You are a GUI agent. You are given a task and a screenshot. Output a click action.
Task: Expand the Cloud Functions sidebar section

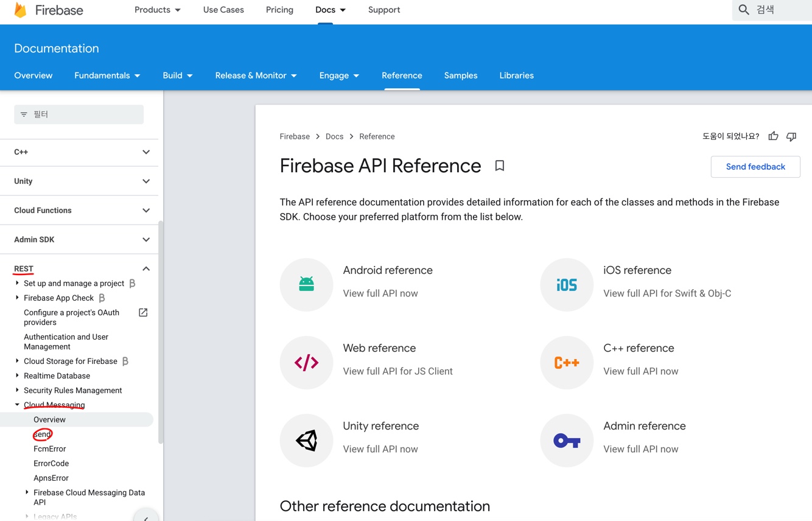pyautogui.click(x=146, y=211)
